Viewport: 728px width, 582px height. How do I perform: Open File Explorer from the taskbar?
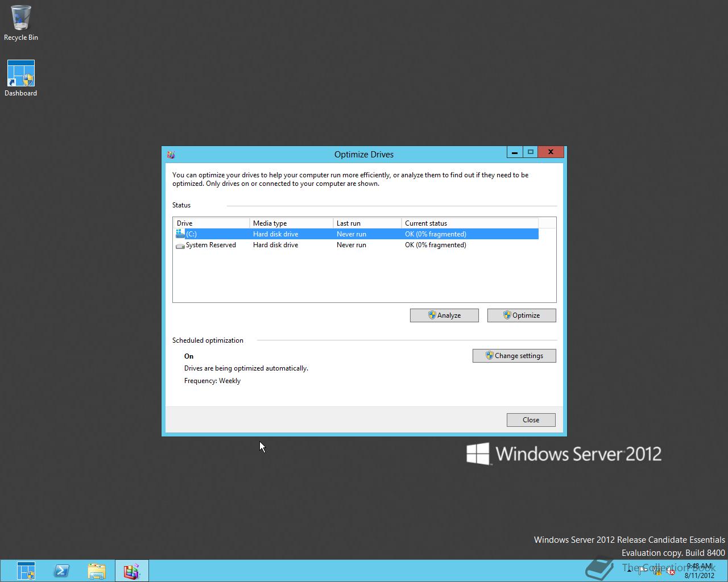pos(97,571)
